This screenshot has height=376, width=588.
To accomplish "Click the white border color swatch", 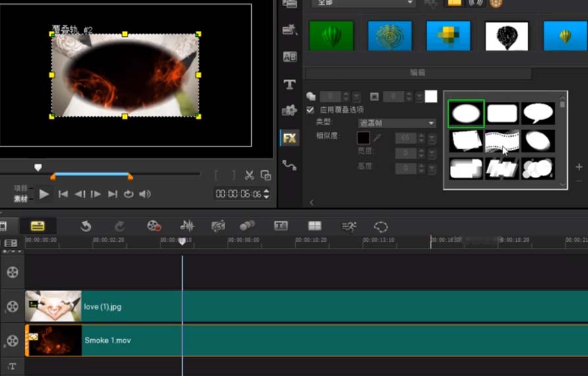I will [431, 97].
